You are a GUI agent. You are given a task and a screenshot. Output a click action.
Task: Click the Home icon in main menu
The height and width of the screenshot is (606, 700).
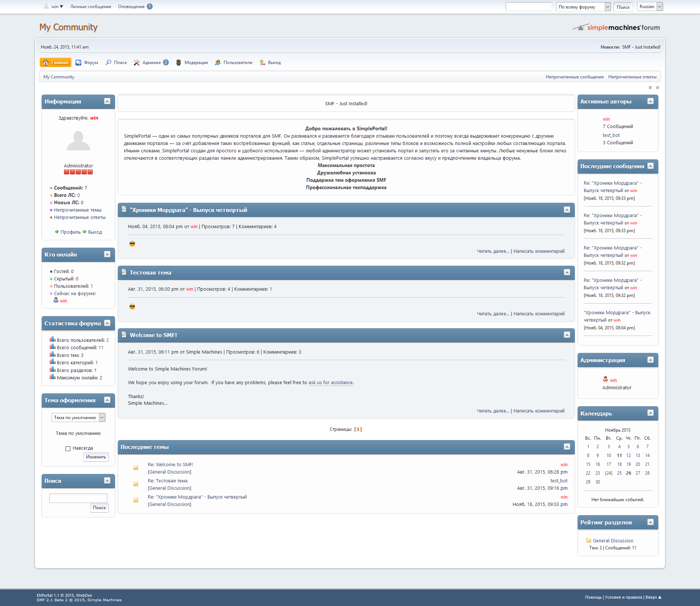click(x=46, y=63)
